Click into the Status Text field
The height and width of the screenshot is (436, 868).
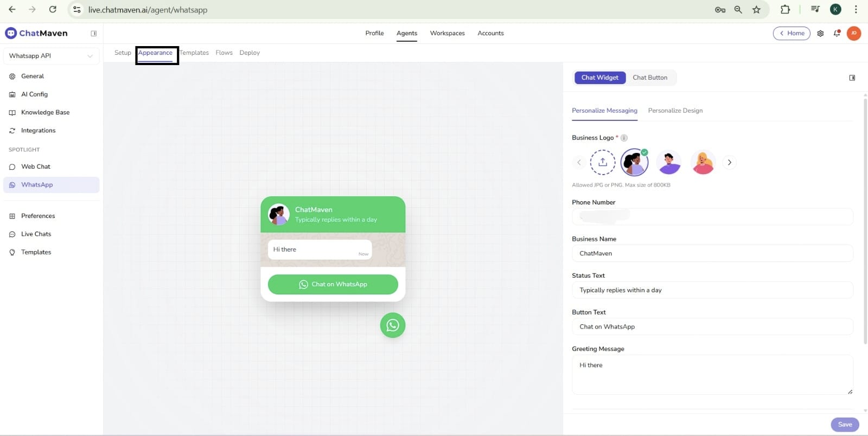coord(712,290)
